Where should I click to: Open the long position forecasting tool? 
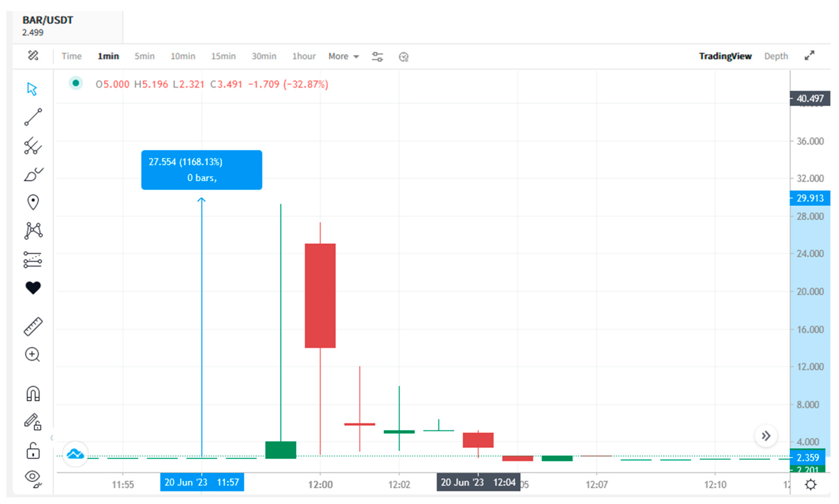pyautogui.click(x=32, y=260)
